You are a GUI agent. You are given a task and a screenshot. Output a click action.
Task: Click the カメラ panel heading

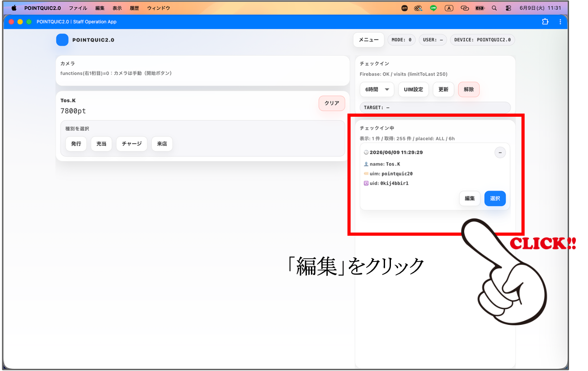[x=68, y=63]
